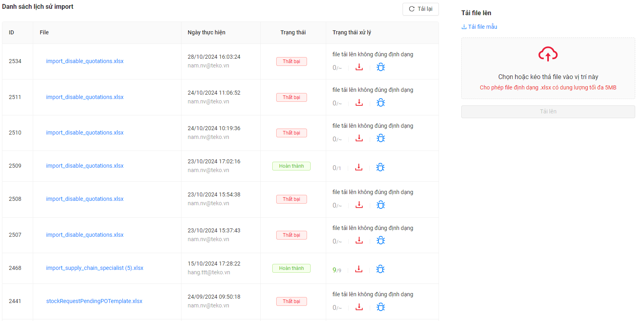Download result file for import 2534

tap(359, 67)
